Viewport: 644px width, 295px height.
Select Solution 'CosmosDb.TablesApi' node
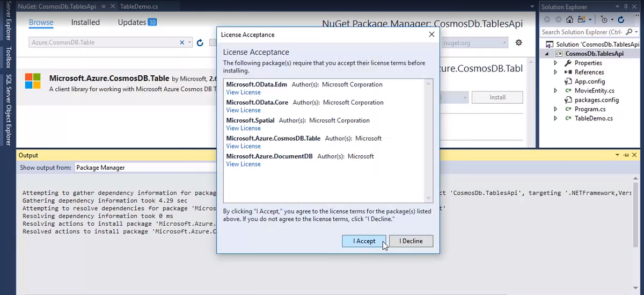(598, 45)
